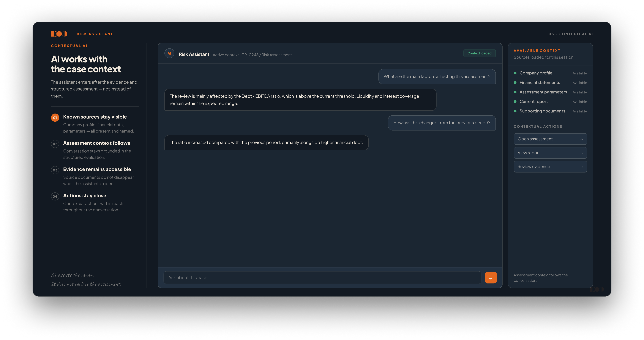The width and height of the screenshot is (644, 340).
Task: Click the Sources loaded for this session subtitle
Action: 543,57
